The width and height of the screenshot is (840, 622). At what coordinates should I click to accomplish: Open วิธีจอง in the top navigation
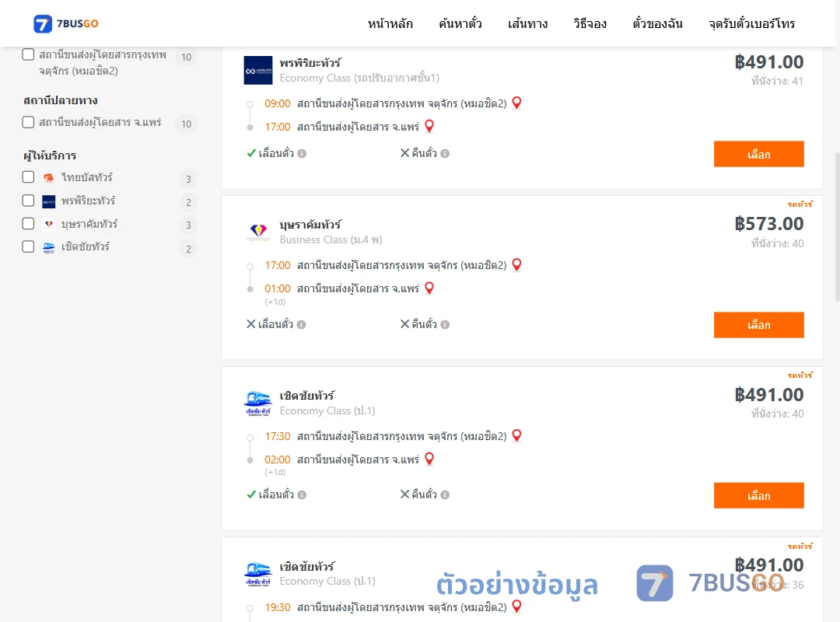[x=590, y=23]
